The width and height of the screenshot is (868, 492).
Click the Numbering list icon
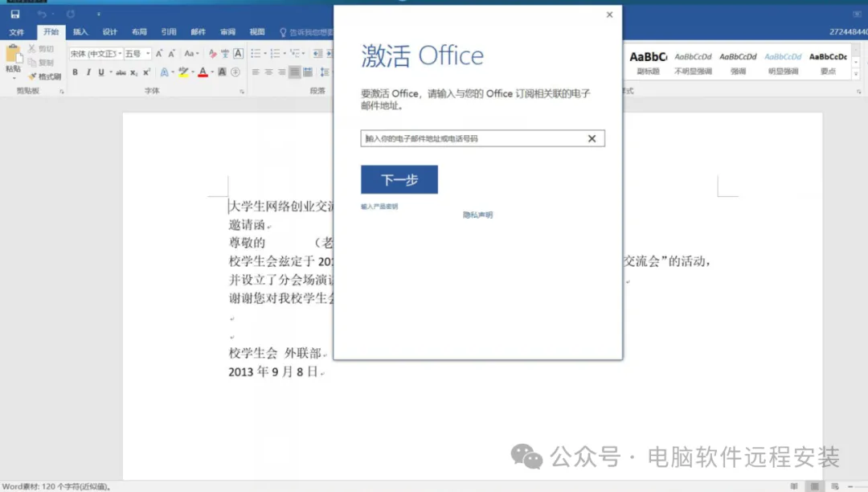pyautogui.click(x=275, y=54)
